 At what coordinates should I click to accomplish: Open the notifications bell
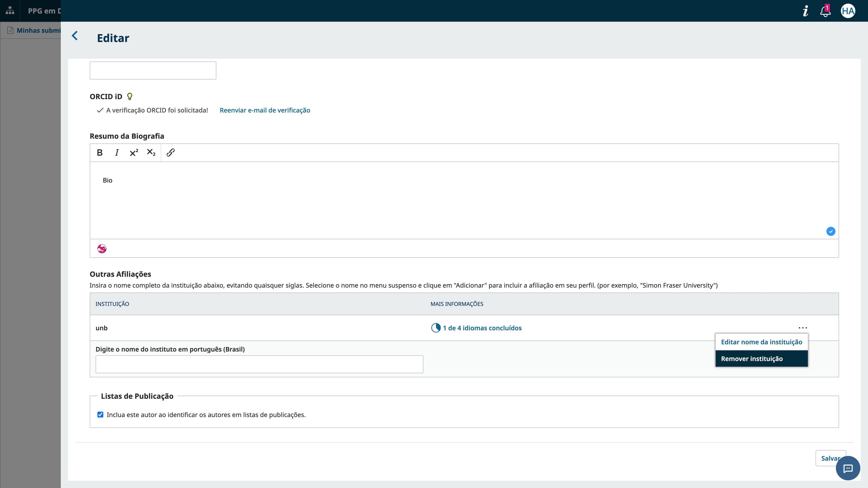pyautogui.click(x=825, y=11)
